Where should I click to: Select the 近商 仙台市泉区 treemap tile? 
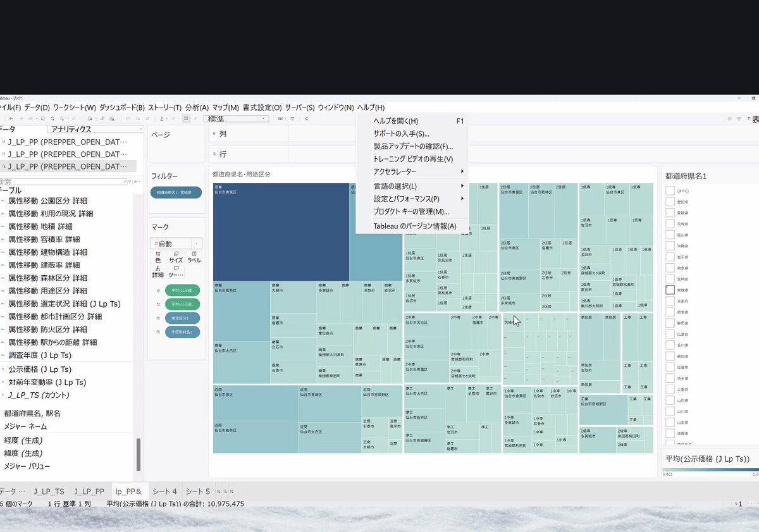(x=256, y=403)
